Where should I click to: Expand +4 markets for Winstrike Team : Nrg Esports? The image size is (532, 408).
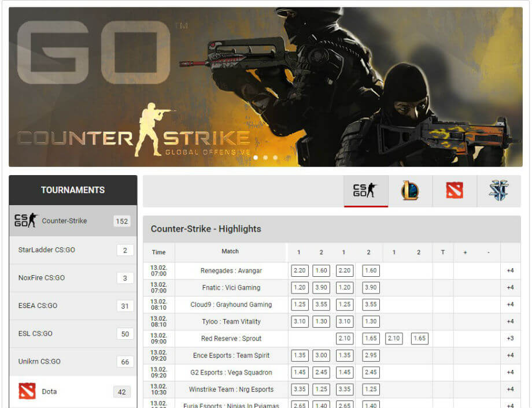click(510, 389)
